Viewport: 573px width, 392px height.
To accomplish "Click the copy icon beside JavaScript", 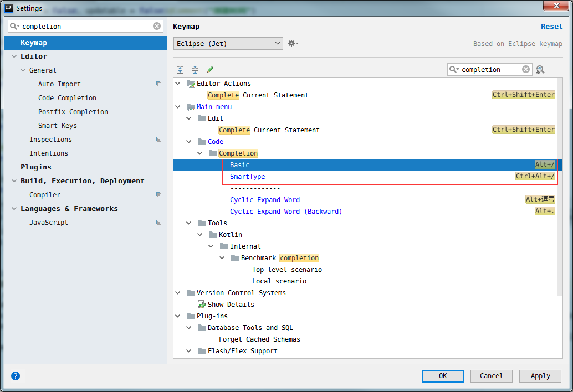I will coord(158,222).
